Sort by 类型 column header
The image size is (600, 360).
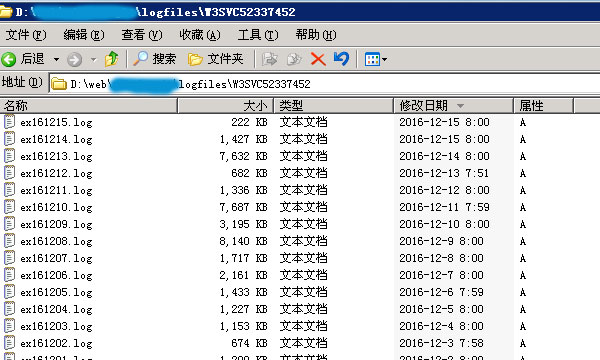tap(333, 106)
